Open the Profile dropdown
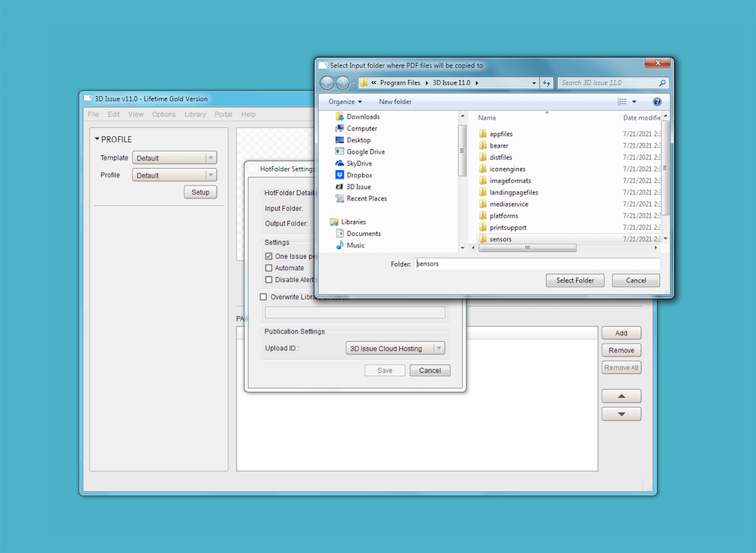Screen dimensions: 756x553 click(x=175, y=176)
